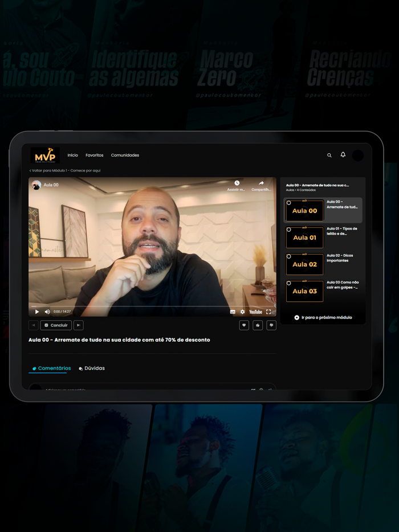Click the lesson heading 'Aula 00 - Arremate de tudo na sua cidade'
The image size is (399, 532).
coord(119,339)
